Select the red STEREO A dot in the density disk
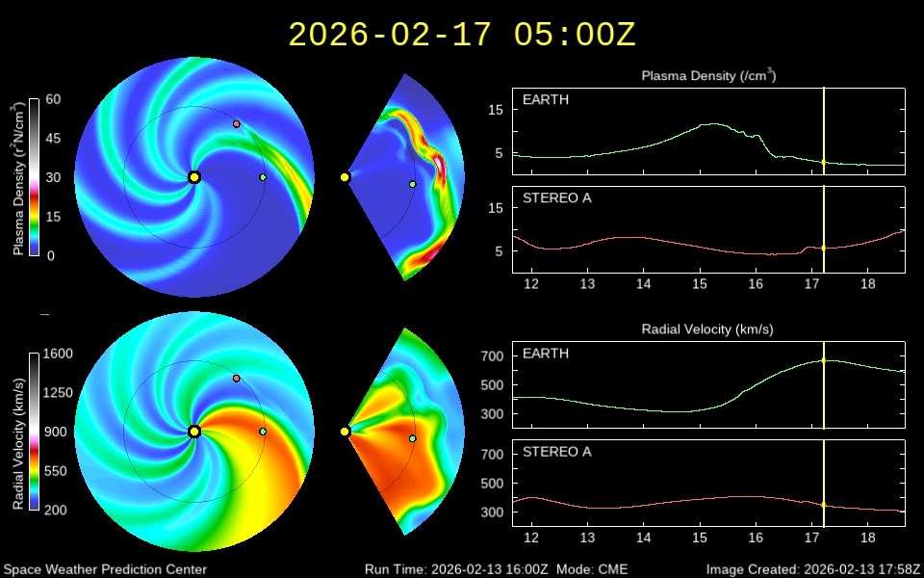Image resolution: width=924 pixels, height=578 pixels. 236,124
